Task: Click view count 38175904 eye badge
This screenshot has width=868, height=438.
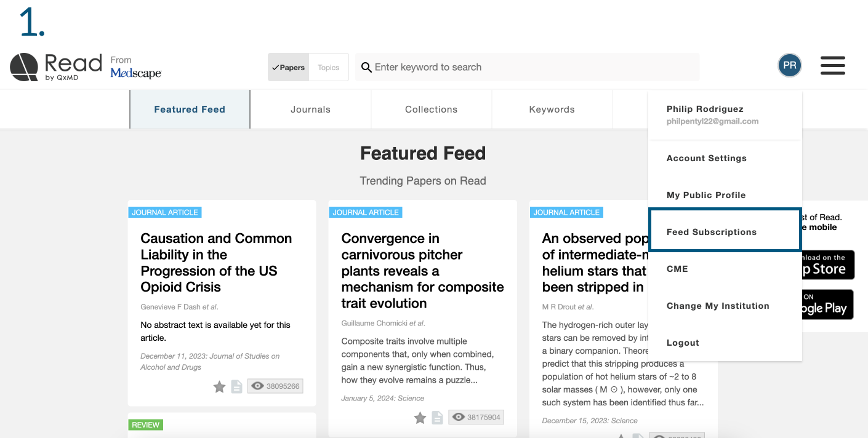Action: point(476,417)
